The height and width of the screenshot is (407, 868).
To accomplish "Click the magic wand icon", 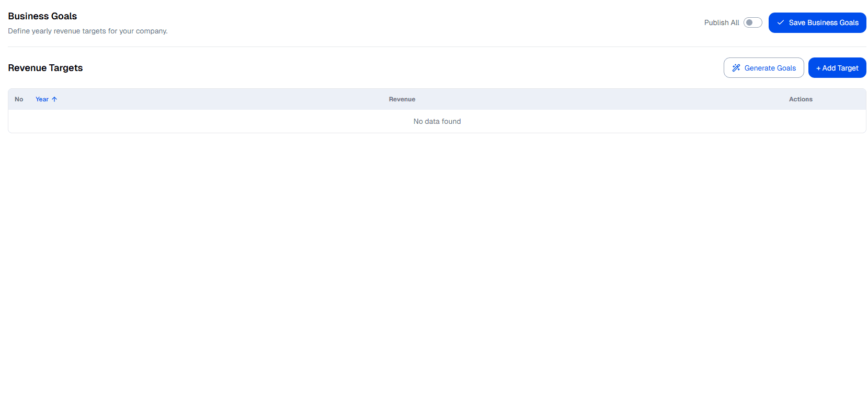I will tap(736, 68).
